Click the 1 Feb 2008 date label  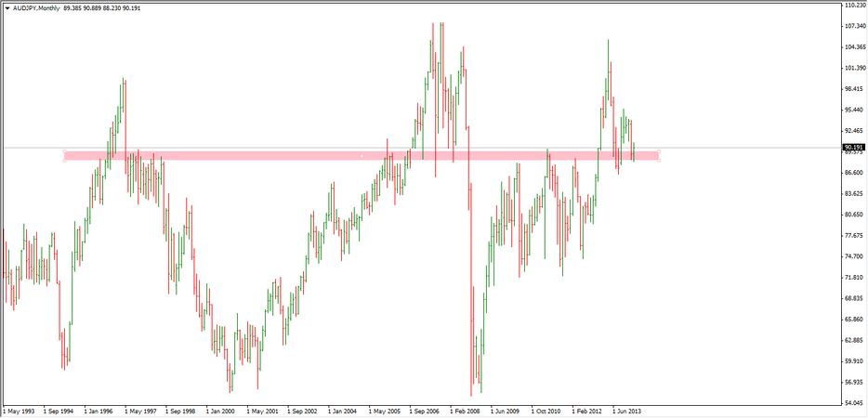click(x=468, y=410)
